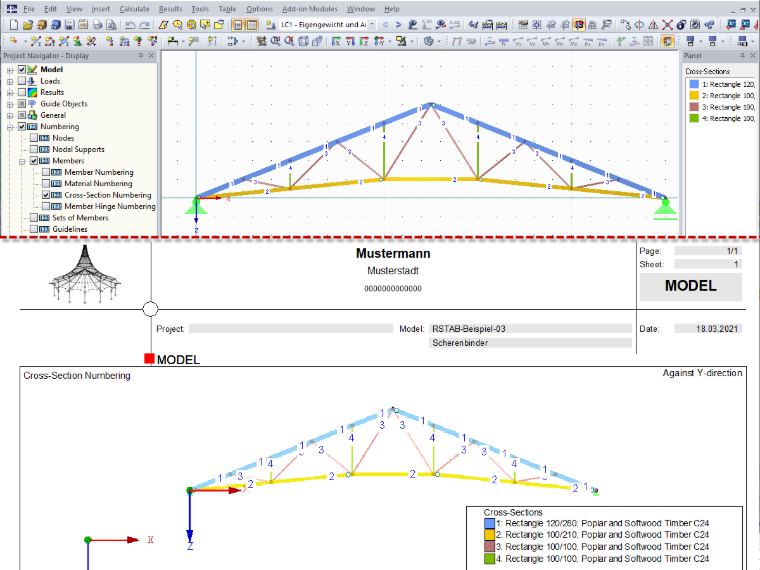Click the Model name field RSTAB-Beispiel-03

click(530, 329)
